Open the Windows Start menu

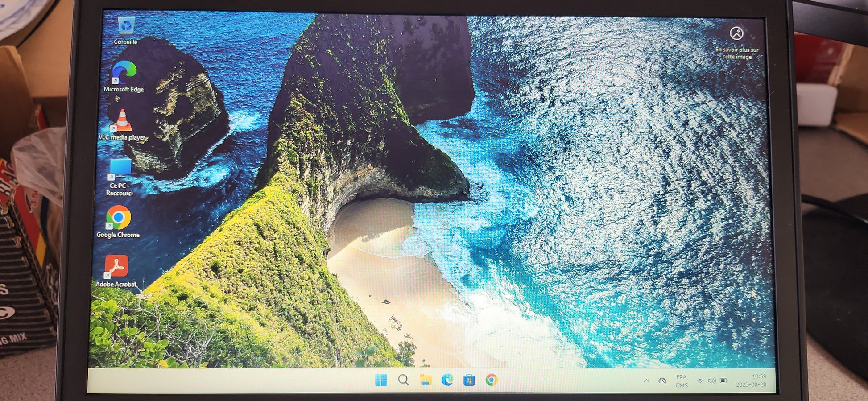[381, 380]
